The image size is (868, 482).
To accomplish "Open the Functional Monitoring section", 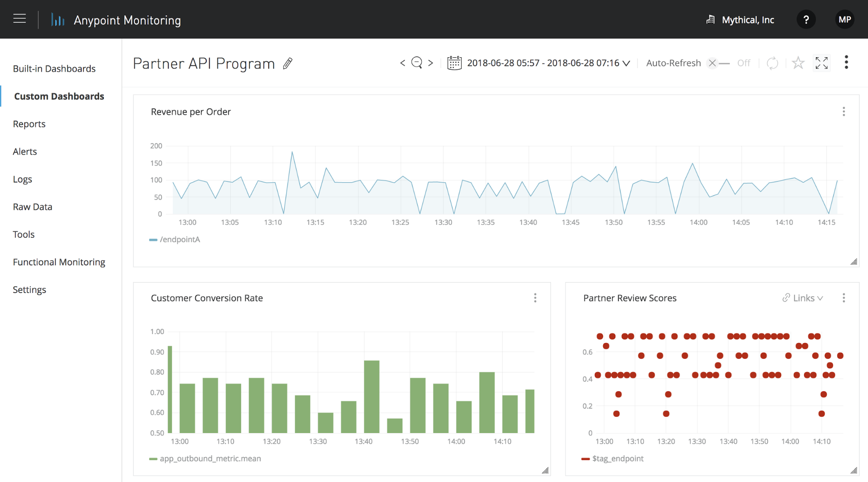I will coord(59,262).
